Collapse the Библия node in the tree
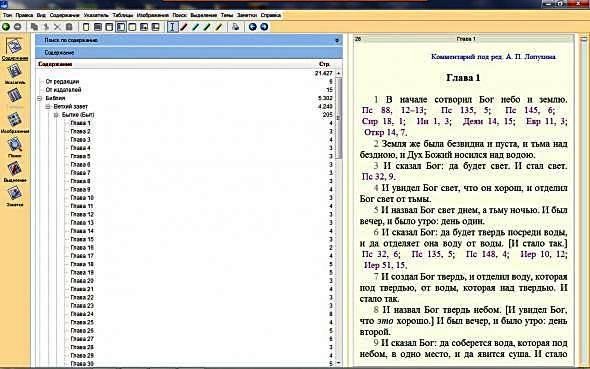Screen dimensions: 590x369 pyautogui.click(x=40, y=98)
